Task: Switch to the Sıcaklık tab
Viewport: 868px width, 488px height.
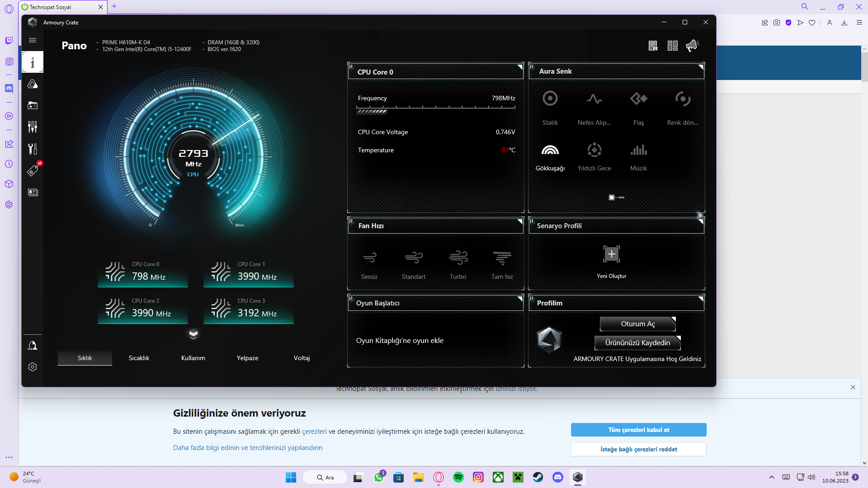Action: pyautogui.click(x=139, y=358)
